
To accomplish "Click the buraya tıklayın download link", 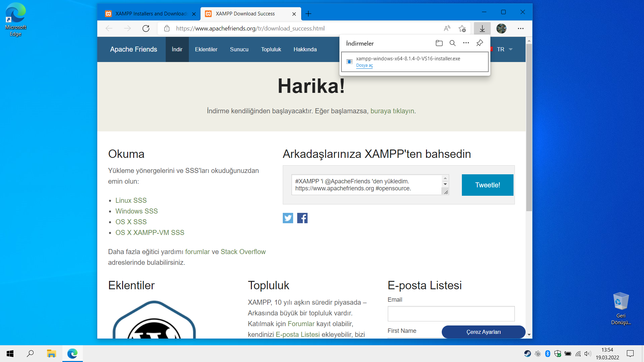I will coord(392,111).
